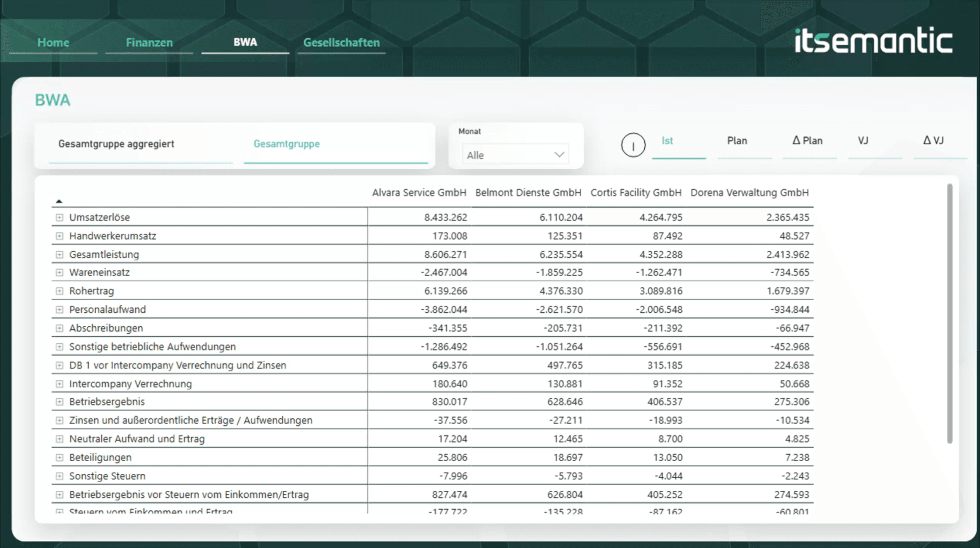
Task: Click the value 2.413.962
Action: 788,255
